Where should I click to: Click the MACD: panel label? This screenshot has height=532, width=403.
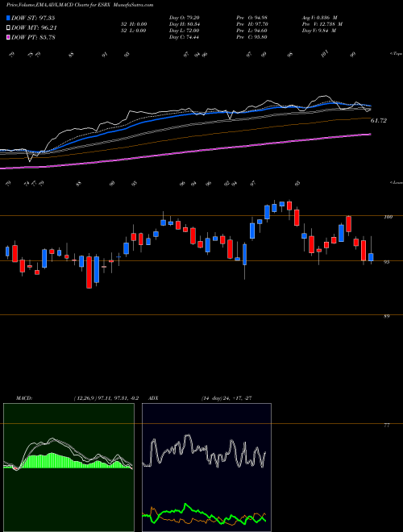click(x=24, y=398)
